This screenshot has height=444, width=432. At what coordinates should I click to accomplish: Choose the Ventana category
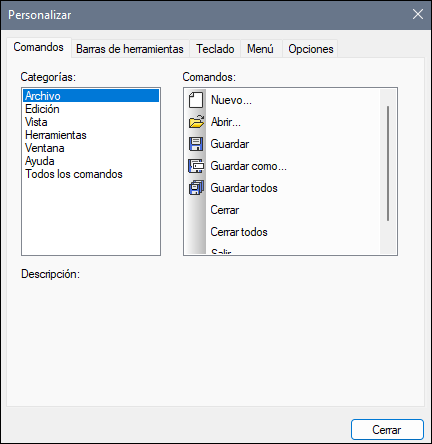(x=91, y=148)
